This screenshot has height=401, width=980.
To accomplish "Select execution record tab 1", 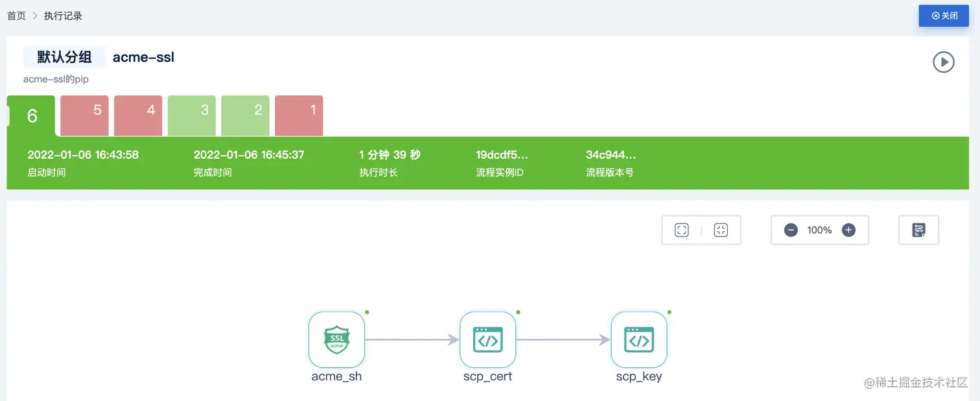I will tap(299, 116).
